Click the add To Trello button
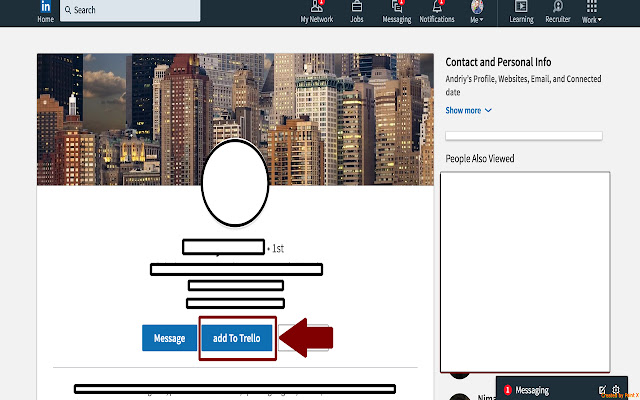This screenshot has width=640, height=400. pos(237,338)
